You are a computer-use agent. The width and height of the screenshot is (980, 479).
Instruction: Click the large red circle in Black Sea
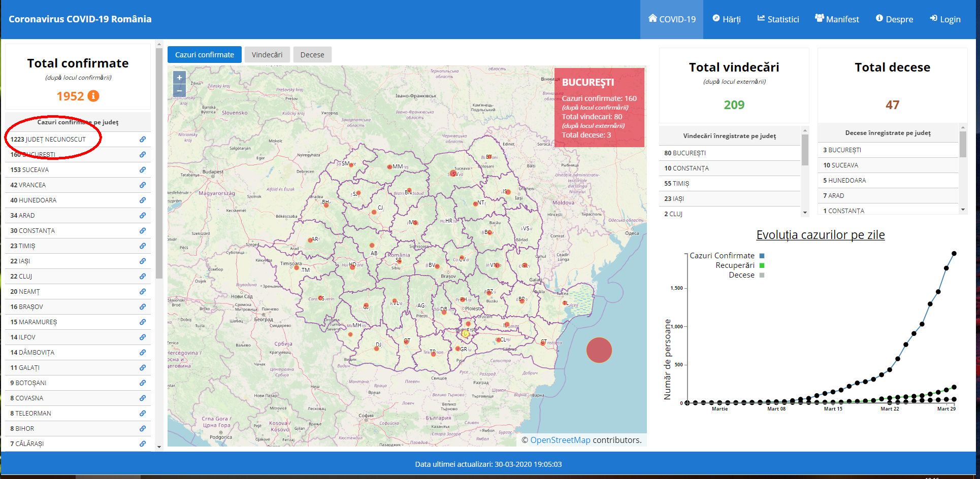point(599,350)
